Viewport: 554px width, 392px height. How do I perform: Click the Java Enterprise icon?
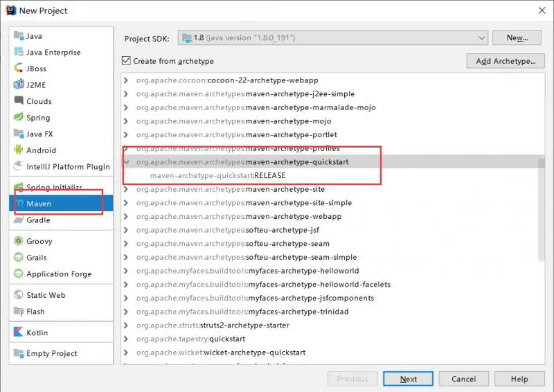(19, 52)
